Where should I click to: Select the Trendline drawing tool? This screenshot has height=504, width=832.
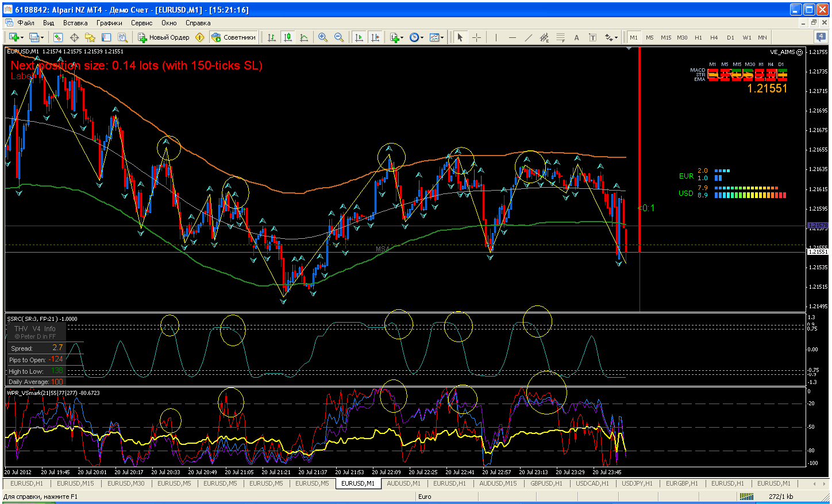click(528, 37)
